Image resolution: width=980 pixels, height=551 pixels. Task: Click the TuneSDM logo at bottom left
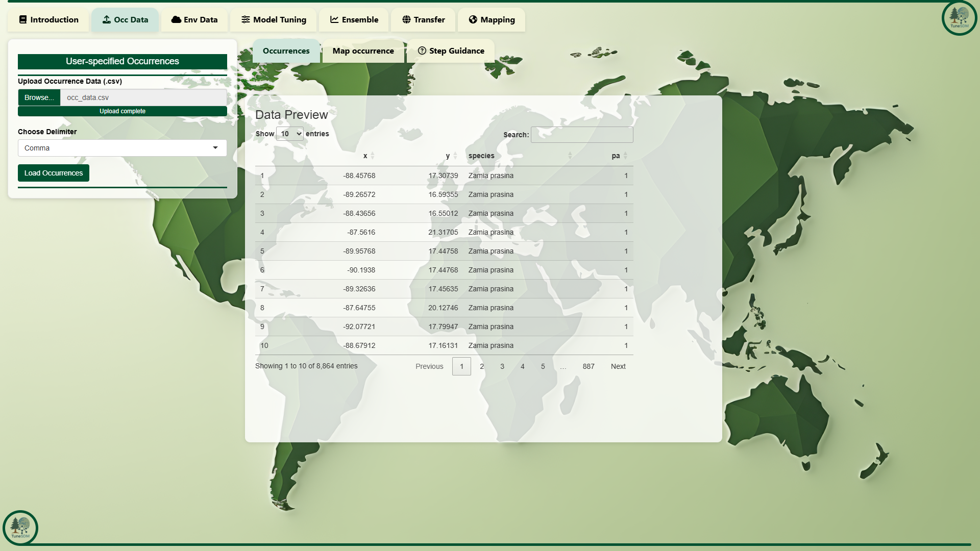(20, 528)
